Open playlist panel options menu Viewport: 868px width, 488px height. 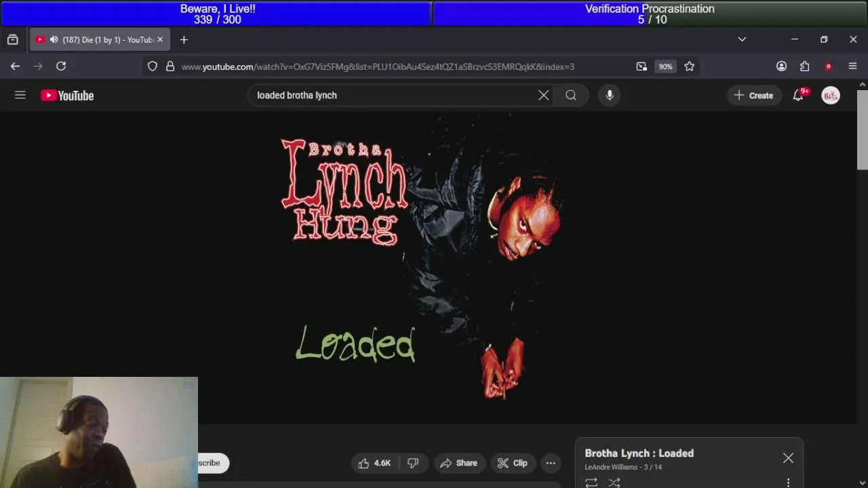[788, 483]
